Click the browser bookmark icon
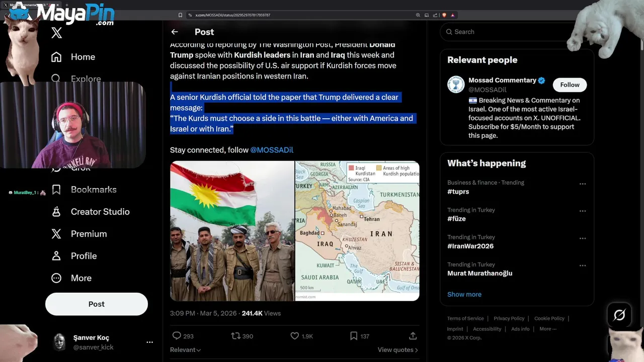 point(181,15)
